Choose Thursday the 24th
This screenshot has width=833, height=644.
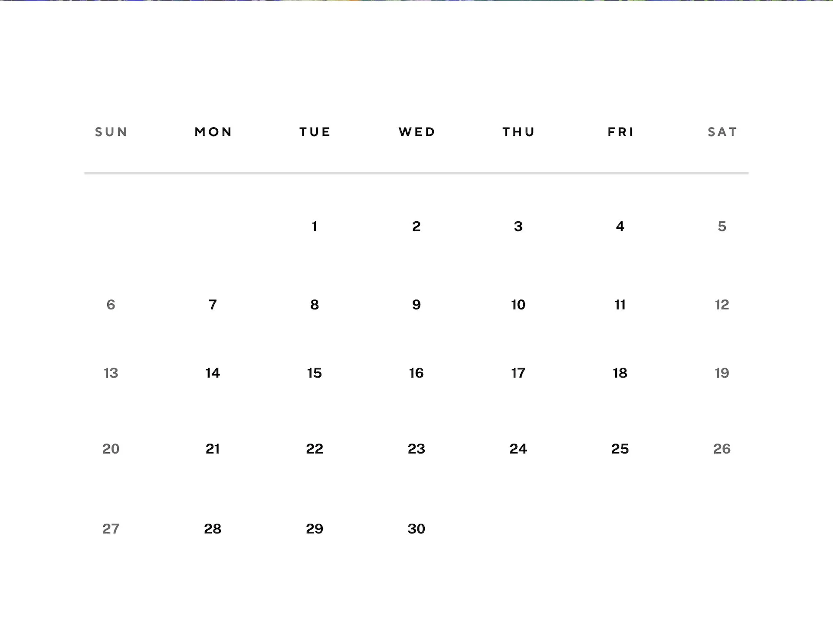pyautogui.click(x=518, y=449)
